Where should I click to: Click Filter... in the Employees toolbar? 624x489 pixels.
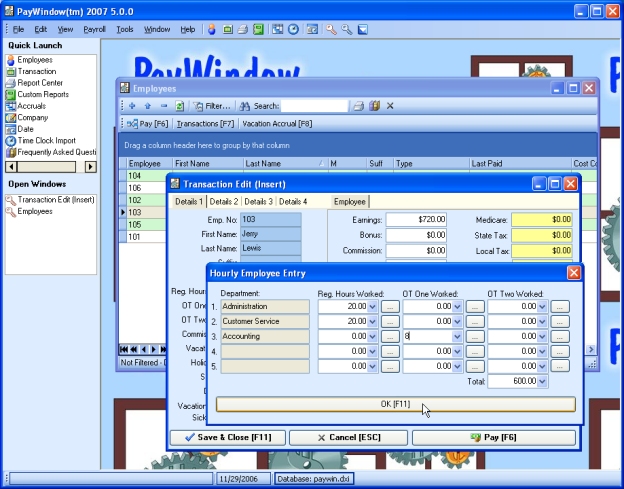click(x=212, y=106)
